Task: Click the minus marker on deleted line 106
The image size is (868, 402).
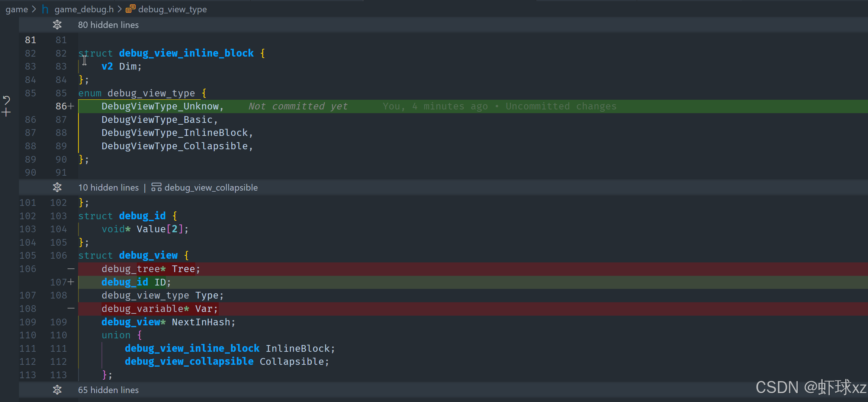Action: click(x=71, y=269)
